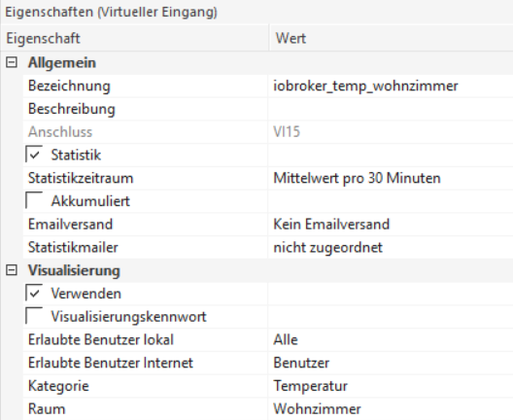Uncheck the Statistik checkbox

34,155
